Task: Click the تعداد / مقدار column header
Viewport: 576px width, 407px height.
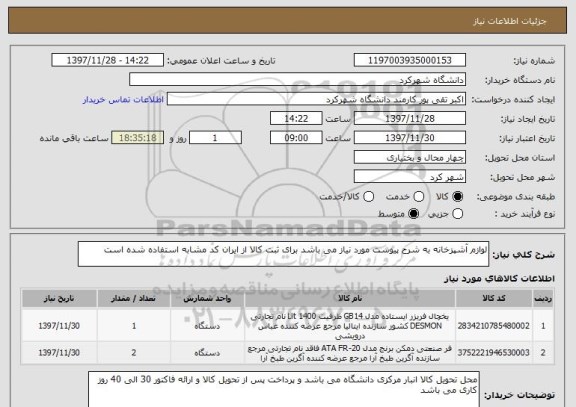Action: (x=134, y=299)
